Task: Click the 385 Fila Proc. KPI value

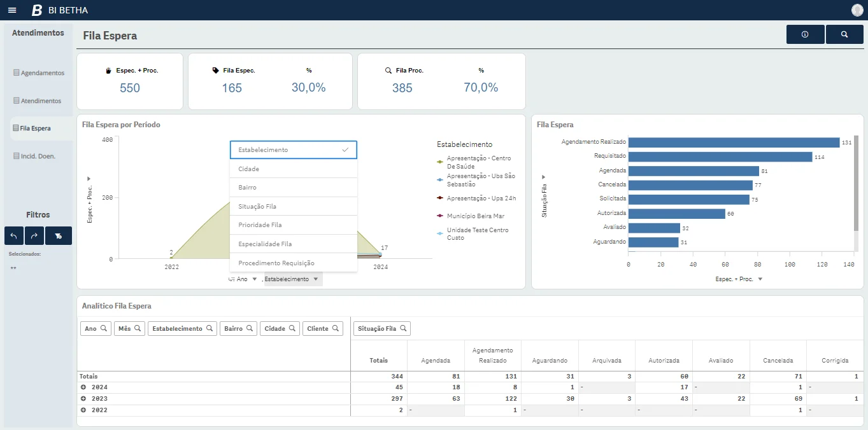Action: click(x=402, y=88)
